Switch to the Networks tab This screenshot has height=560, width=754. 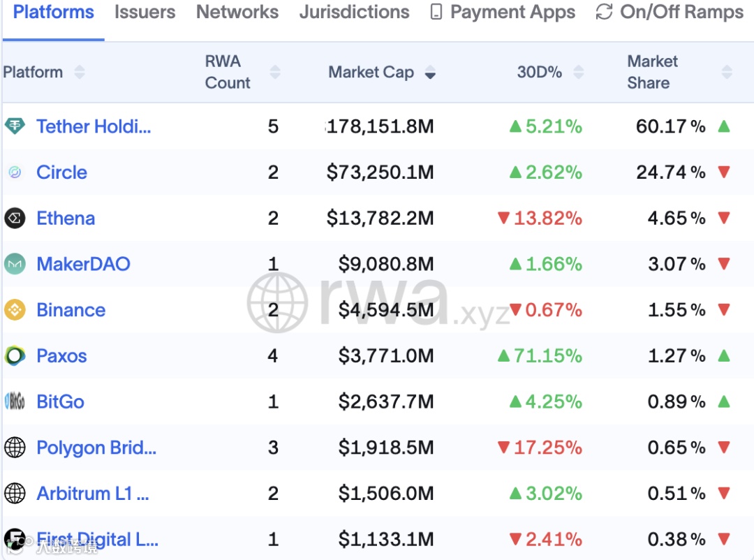click(x=237, y=13)
